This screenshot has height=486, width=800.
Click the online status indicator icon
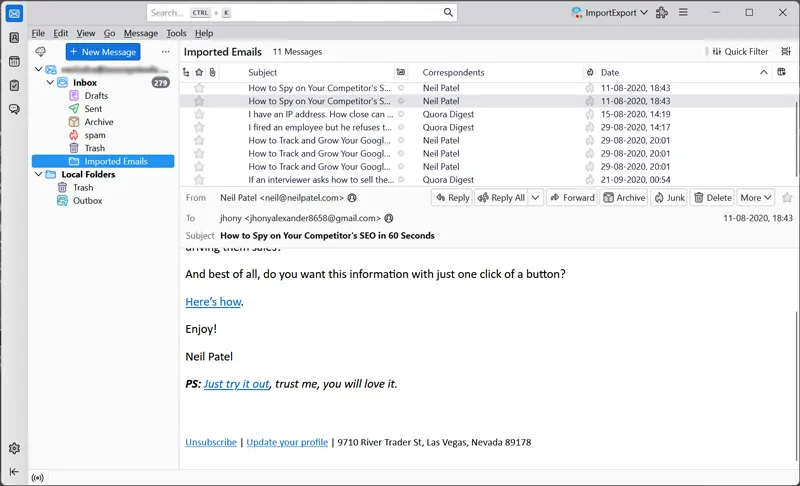click(x=37, y=478)
